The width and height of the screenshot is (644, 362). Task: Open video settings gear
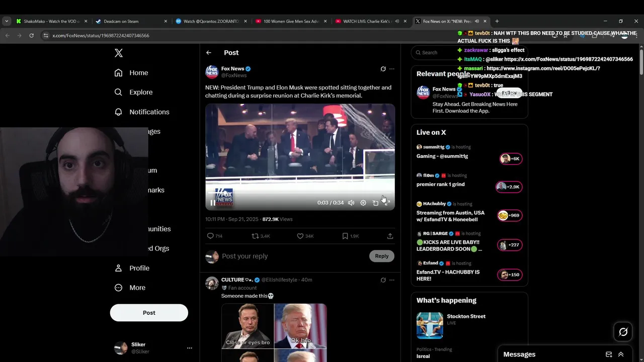point(363,203)
